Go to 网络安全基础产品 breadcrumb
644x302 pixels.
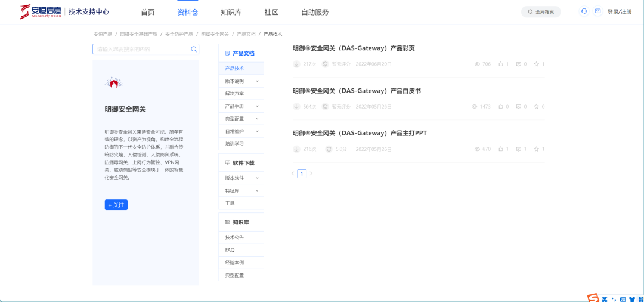click(138, 35)
